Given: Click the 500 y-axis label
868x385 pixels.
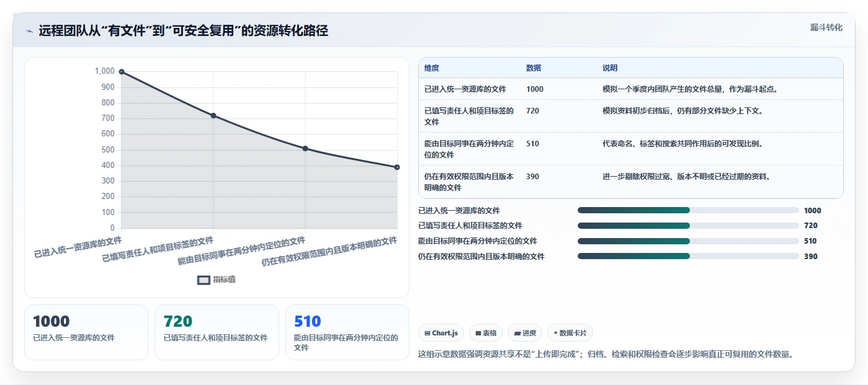Looking at the screenshot, I should tap(107, 149).
